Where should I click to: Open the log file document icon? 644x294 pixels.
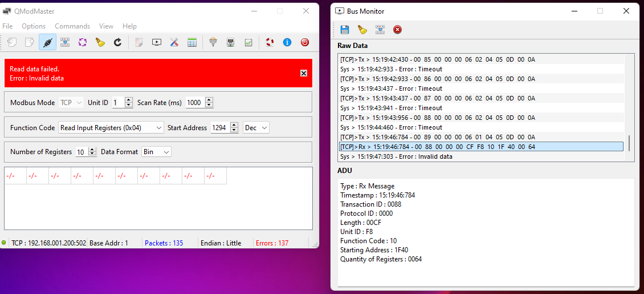point(139,42)
